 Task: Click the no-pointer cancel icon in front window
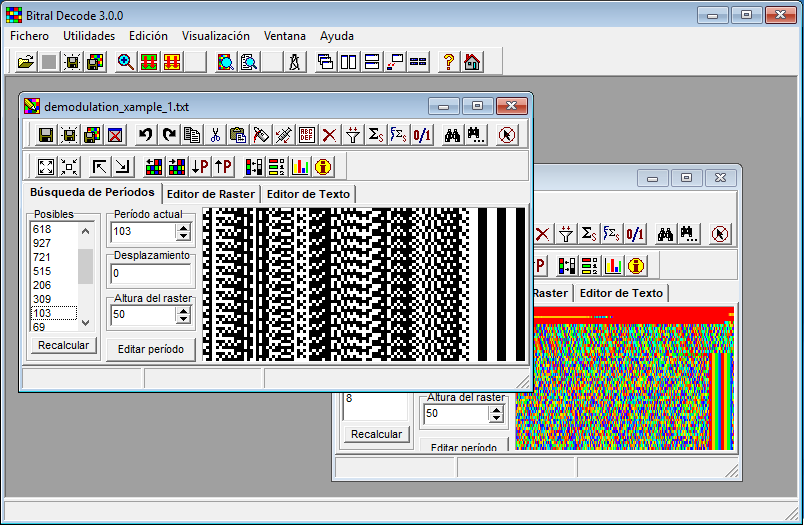(507, 135)
